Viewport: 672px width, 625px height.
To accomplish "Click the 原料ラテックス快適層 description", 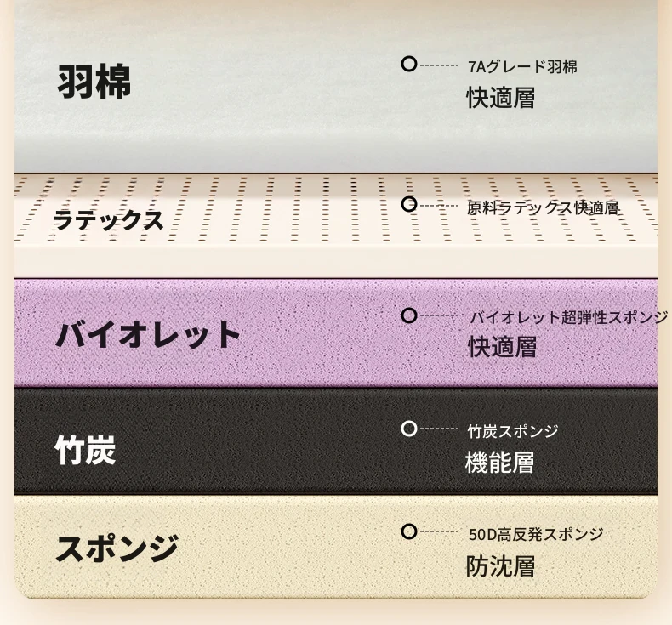I will pos(543,207).
